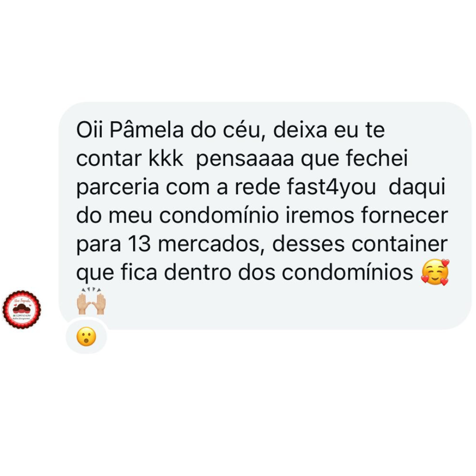Click the surprised face reaction emoji
The width and height of the screenshot is (476, 476).
click(86, 336)
